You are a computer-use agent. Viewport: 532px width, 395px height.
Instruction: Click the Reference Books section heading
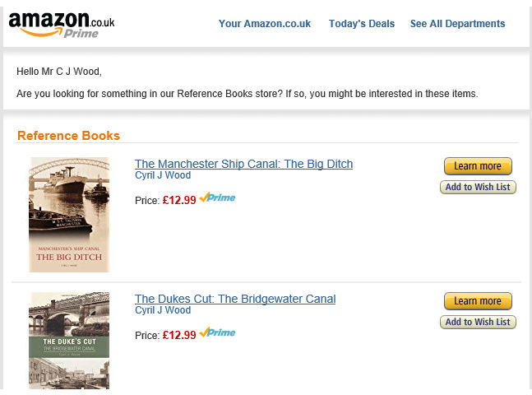click(68, 136)
